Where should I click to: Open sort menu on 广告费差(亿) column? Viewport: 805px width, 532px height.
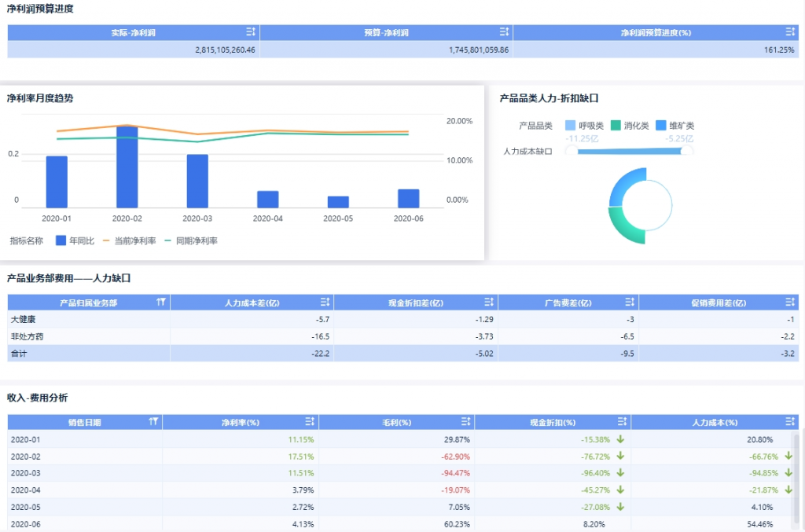[630, 303]
